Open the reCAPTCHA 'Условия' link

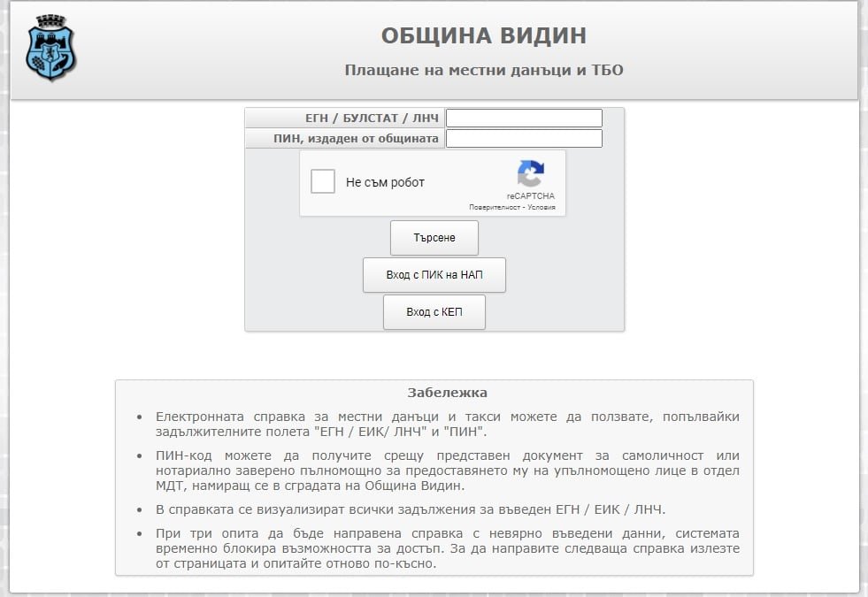point(542,208)
